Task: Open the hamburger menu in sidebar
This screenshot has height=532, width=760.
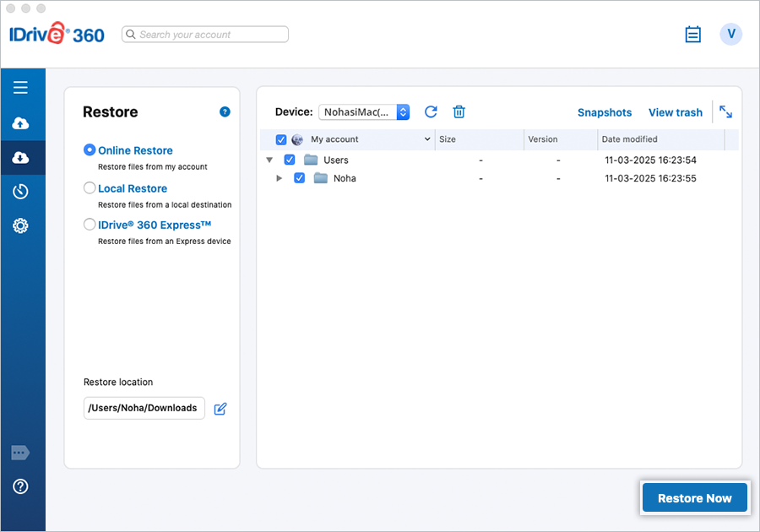Action: [x=21, y=87]
